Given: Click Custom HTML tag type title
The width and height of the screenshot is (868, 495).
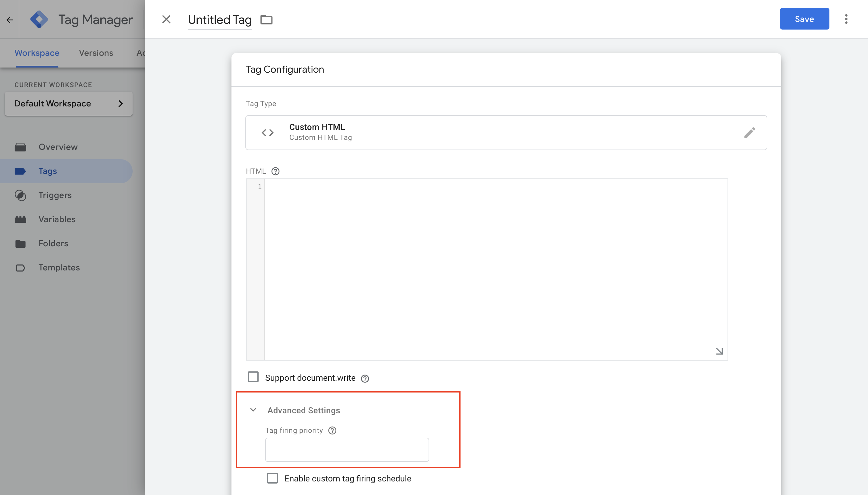Looking at the screenshot, I should tap(317, 127).
